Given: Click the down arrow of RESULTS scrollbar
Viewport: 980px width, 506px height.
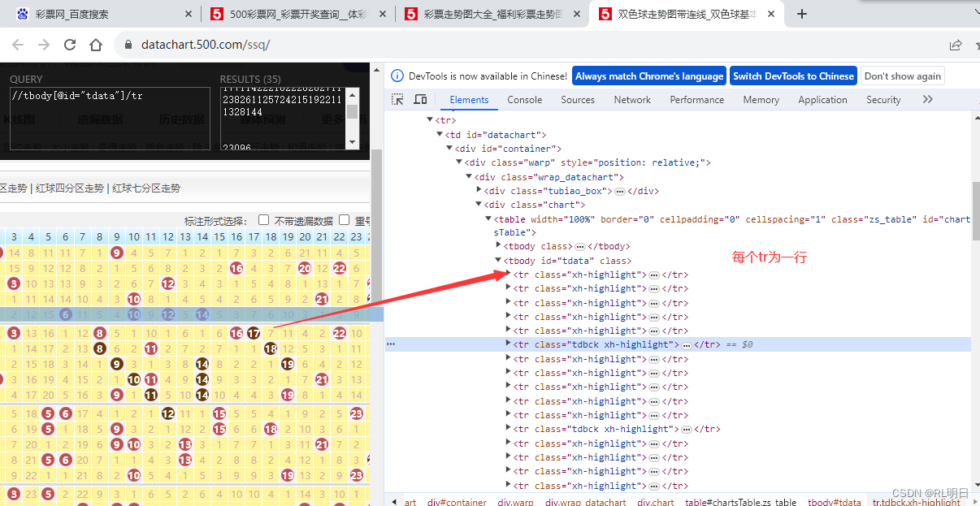Looking at the screenshot, I should [x=352, y=141].
